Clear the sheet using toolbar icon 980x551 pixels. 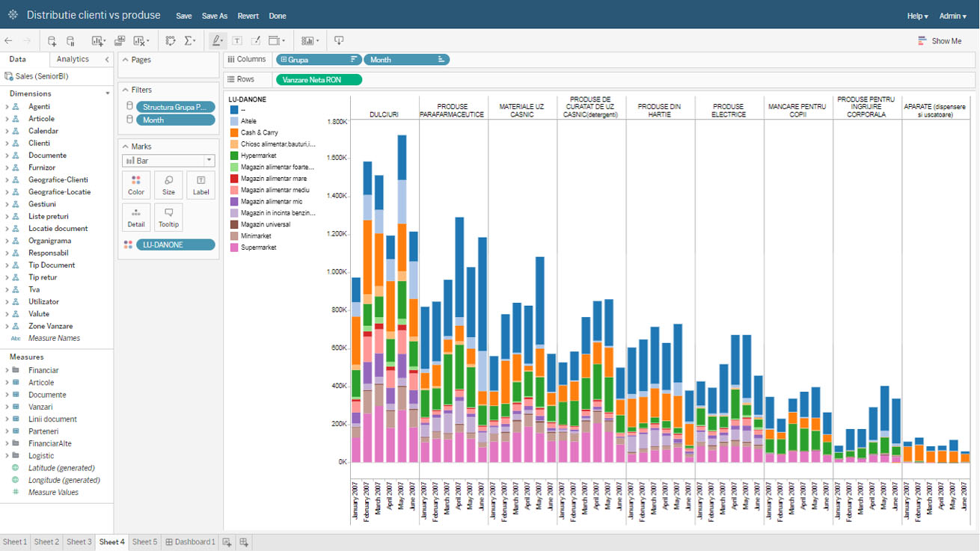tap(141, 41)
